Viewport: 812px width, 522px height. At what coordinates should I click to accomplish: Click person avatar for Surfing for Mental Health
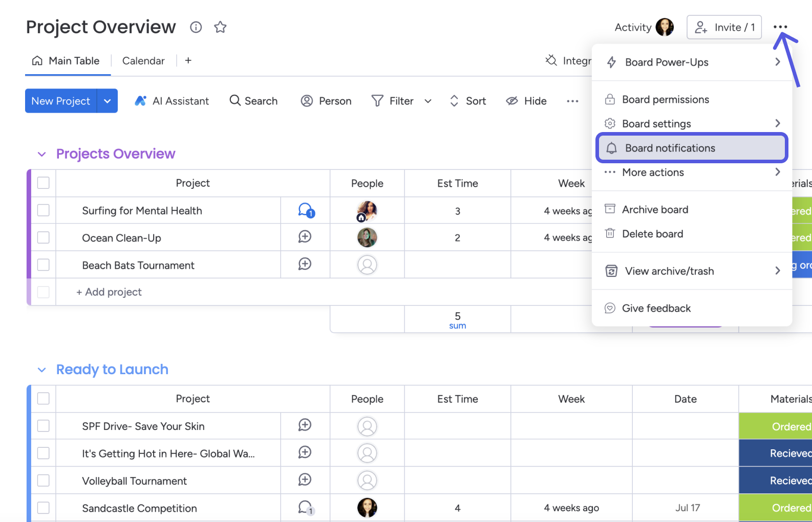pyautogui.click(x=367, y=210)
